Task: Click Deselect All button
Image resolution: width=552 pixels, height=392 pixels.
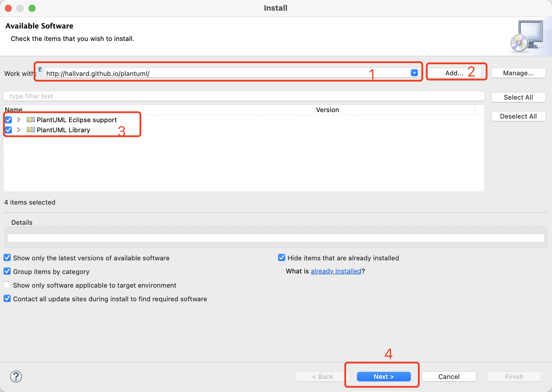Action: pos(518,116)
